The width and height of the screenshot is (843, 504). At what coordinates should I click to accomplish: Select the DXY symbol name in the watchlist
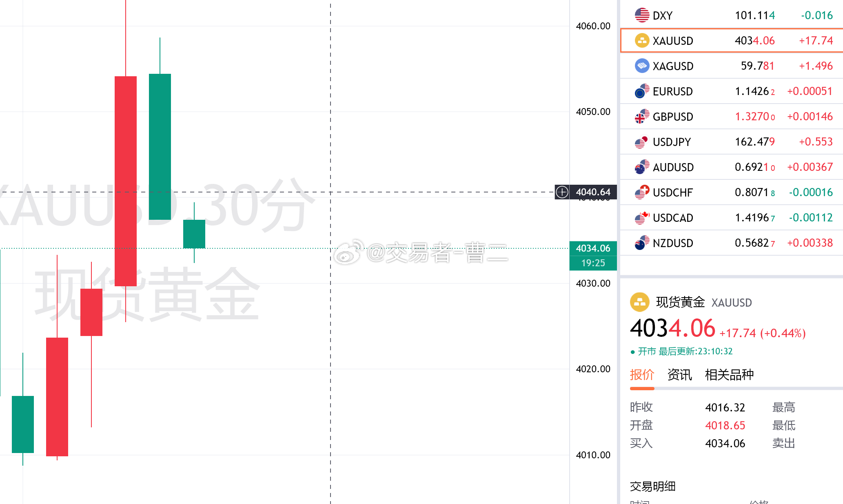663,15
